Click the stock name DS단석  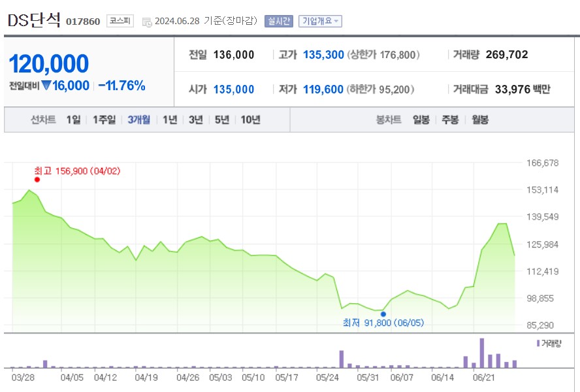point(34,20)
